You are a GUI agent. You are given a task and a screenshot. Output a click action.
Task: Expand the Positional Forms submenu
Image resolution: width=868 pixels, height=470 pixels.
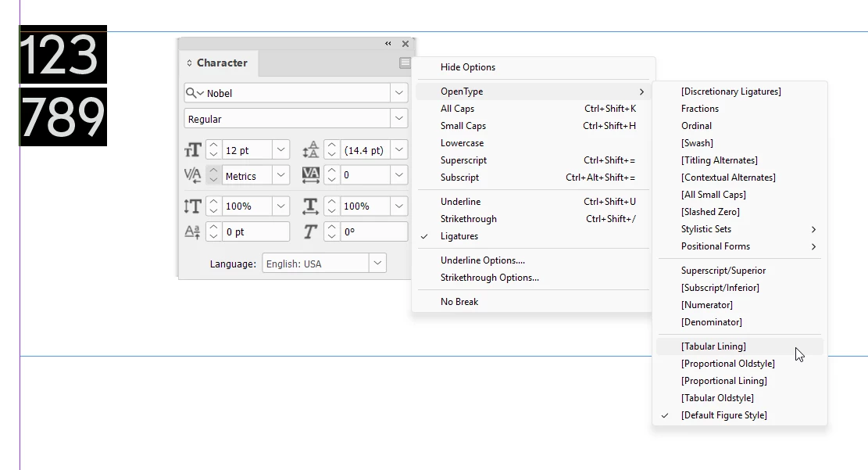pos(740,246)
